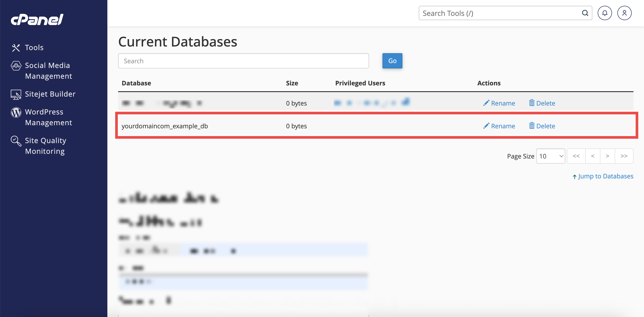The image size is (644, 317).
Task: Open notifications bell
Action: pos(605,13)
